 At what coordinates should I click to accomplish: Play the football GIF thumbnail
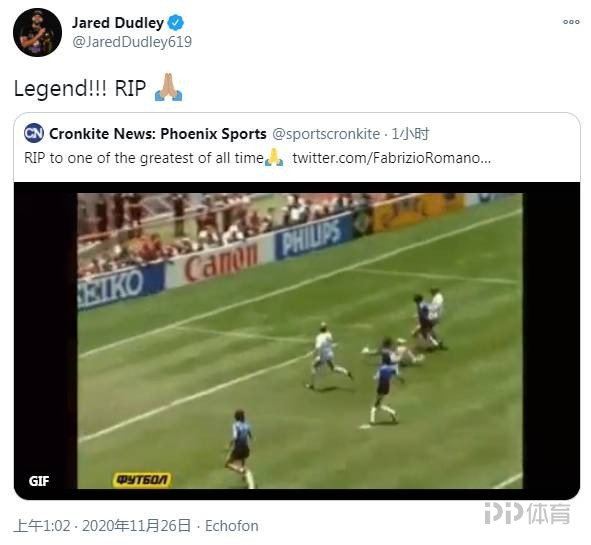click(x=297, y=341)
